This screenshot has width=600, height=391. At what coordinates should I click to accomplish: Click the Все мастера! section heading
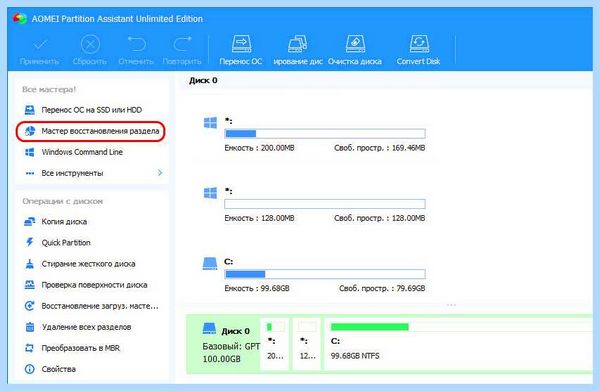[x=49, y=90]
